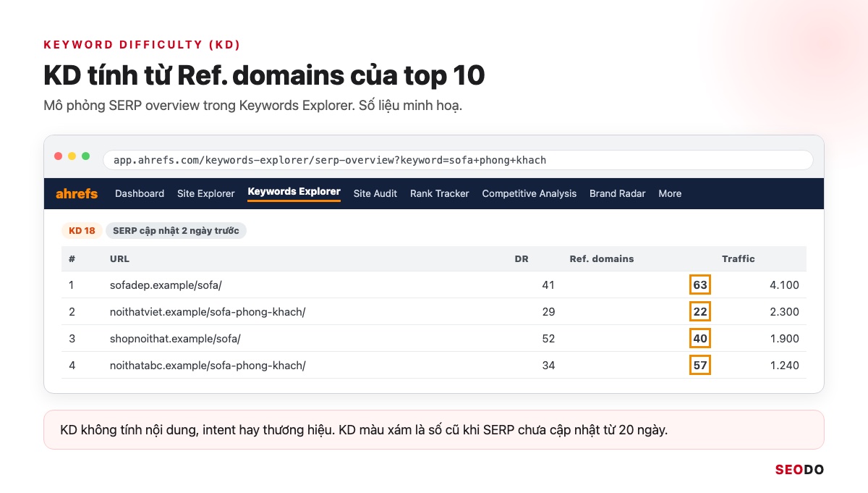Click the KD 18 badge

click(82, 231)
